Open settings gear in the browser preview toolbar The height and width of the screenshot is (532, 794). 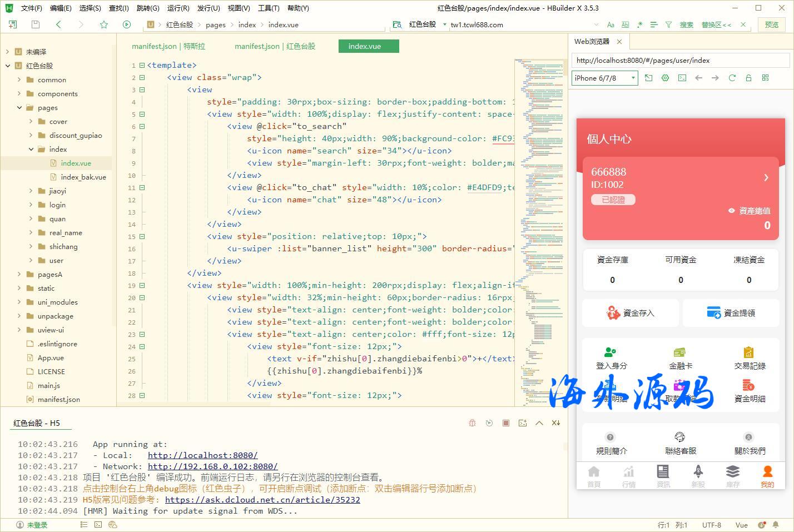665,78
